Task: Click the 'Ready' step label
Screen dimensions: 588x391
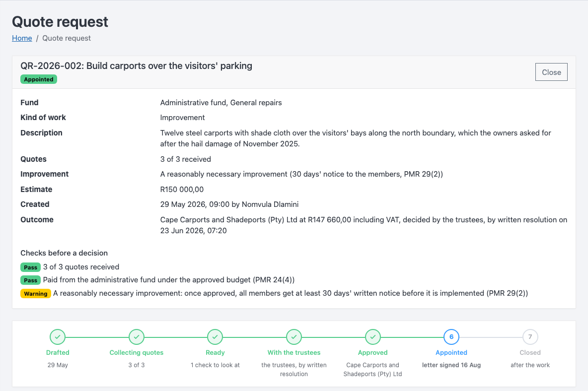Action: [x=215, y=352]
